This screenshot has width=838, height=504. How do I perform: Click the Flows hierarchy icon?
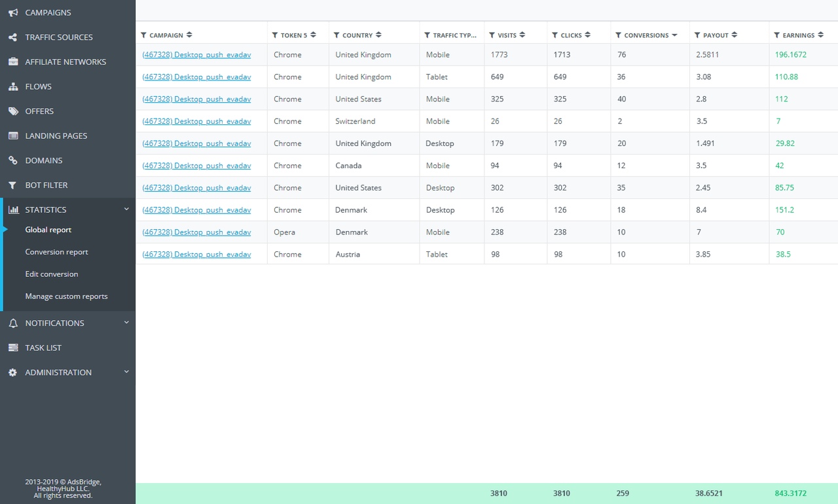(13, 86)
